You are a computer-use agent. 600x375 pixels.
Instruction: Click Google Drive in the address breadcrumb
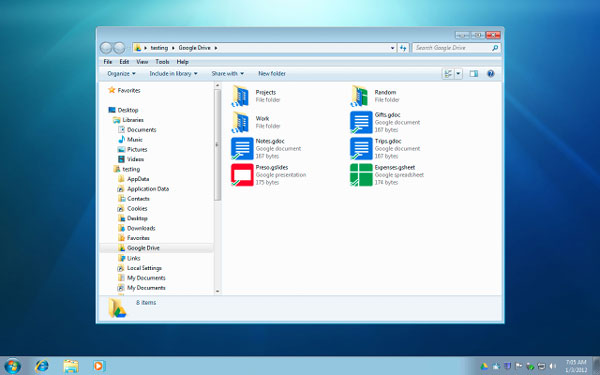click(194, 48)
